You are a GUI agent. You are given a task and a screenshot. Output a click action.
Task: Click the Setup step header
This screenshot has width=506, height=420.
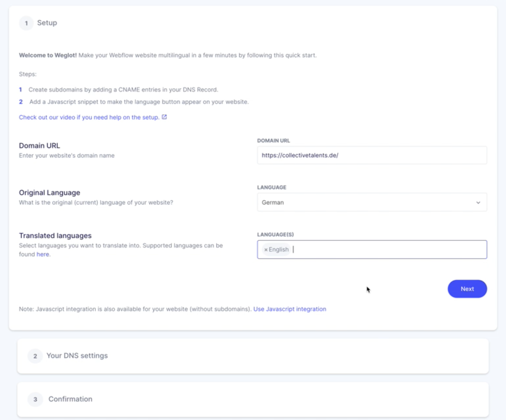point(47,23)
